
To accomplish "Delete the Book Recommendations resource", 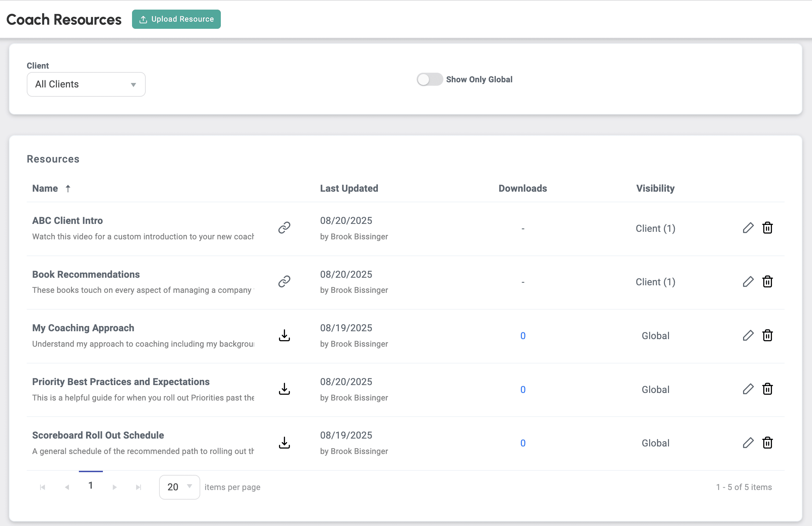I will (x=767, y=282).
